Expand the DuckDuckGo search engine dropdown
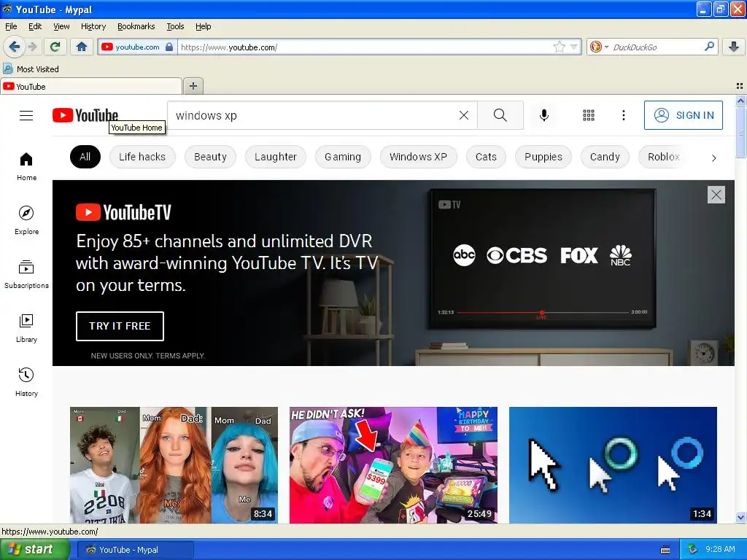Viewport: 747px width, 560px height. point(606,47)
